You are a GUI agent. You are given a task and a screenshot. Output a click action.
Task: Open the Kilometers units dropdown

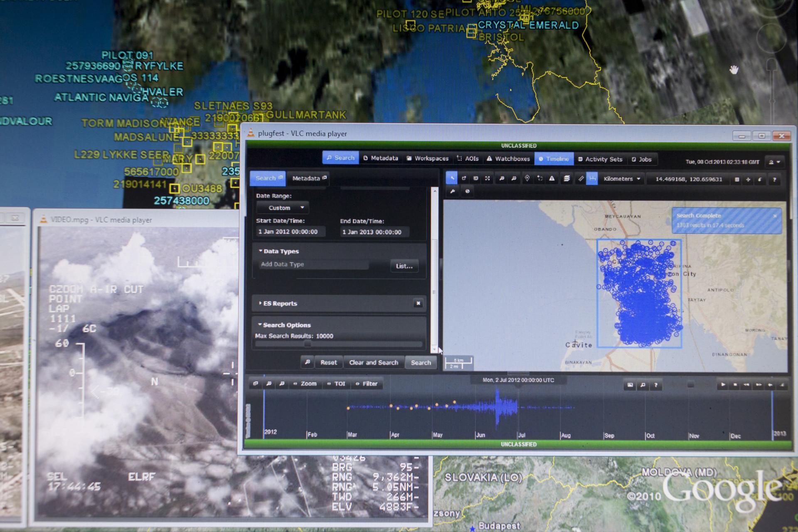coord(622,179)
